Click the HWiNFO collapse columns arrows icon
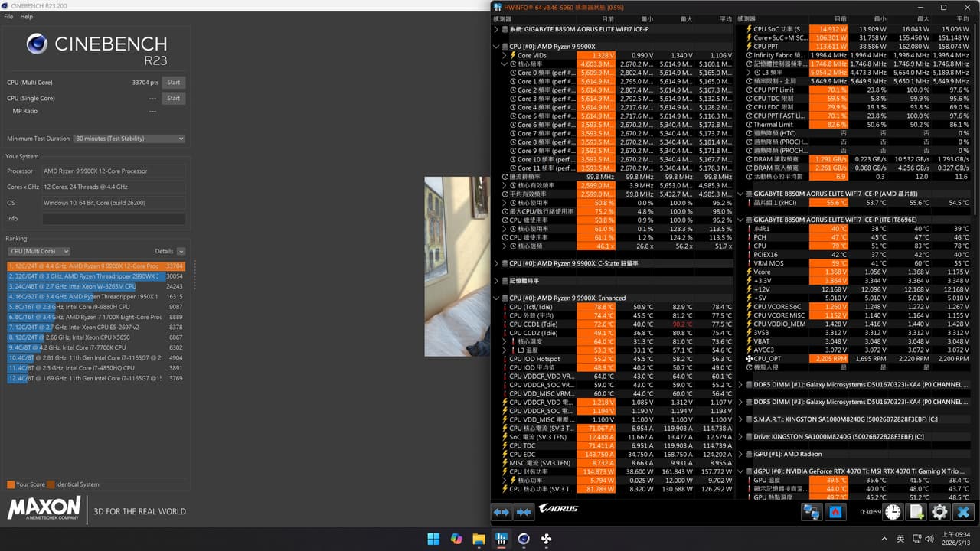The height and width of the screenshot is (551, 980). pyautogui.click(x=524, y=511)
